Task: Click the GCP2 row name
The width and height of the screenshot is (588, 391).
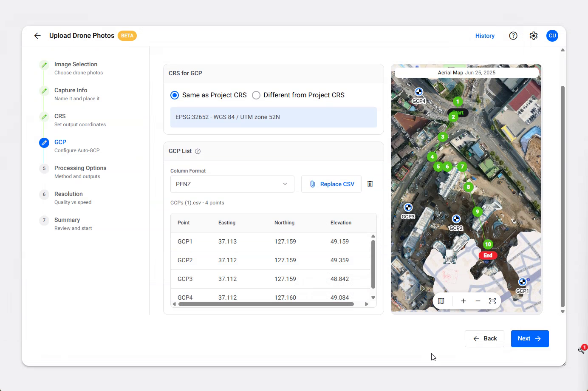Action: coord(185,260)
